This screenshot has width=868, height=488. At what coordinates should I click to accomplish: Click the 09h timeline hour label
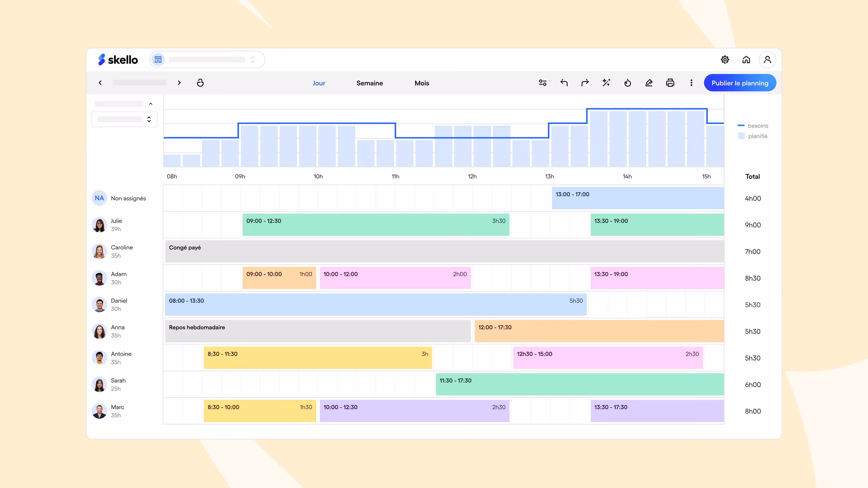pyautogui.click(x=240, y=176)
